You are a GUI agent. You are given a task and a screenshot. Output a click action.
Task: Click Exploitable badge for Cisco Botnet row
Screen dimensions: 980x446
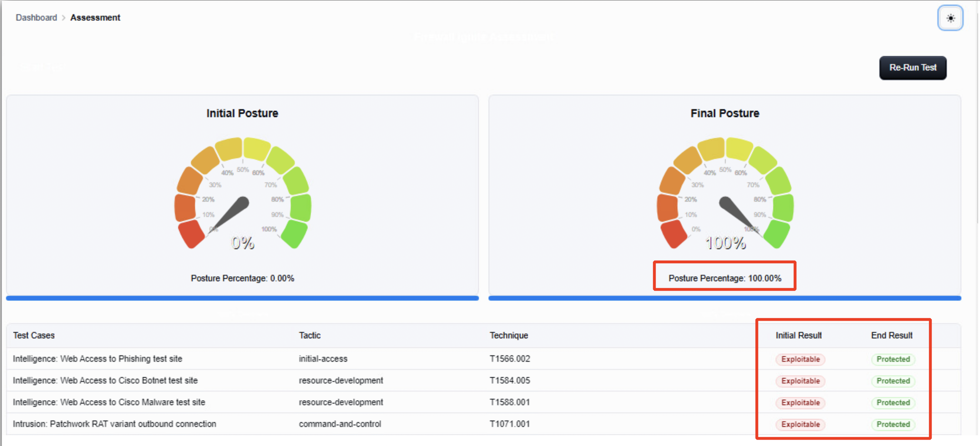pos(800,381)
